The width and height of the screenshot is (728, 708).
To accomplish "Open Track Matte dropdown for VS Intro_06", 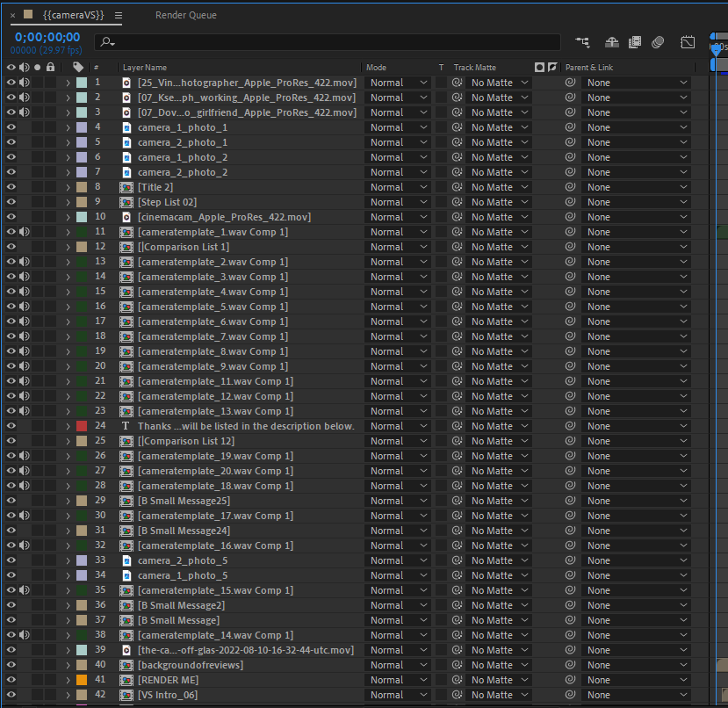I will 500,695.
